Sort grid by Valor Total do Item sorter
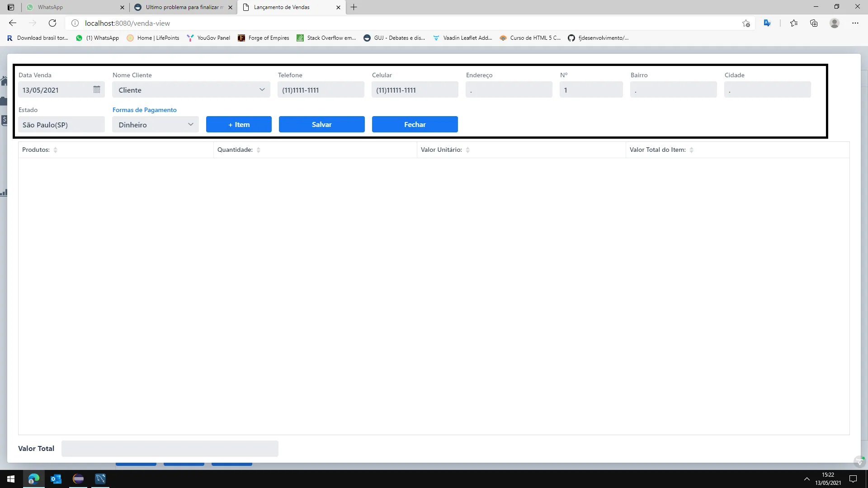Screen dimensions: 868x488 coord(691,150)
